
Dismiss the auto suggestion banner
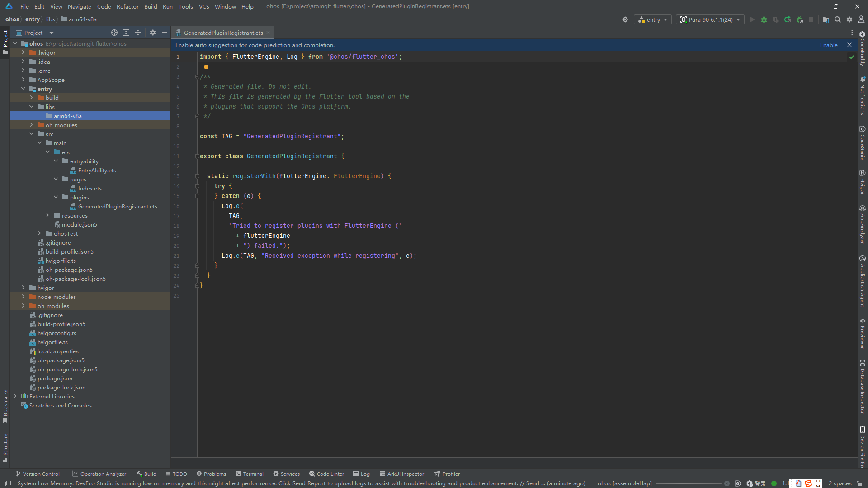[849, 45]
